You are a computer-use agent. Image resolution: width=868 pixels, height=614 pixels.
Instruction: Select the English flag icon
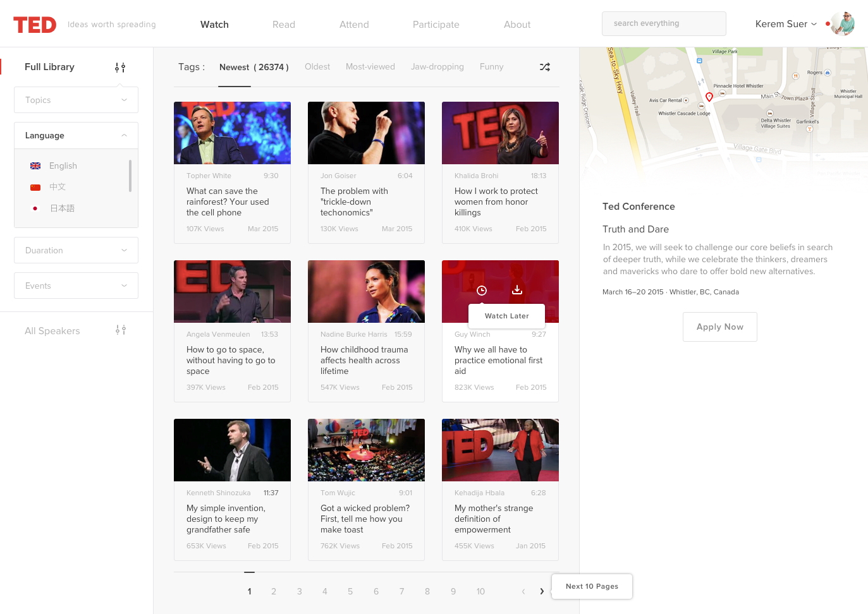pyautogui.click(x=35, y=166)
